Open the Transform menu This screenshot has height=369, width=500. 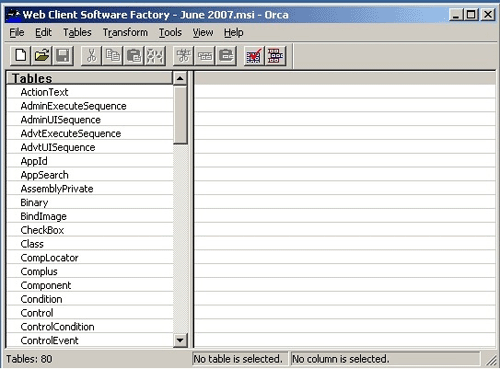(x=125, y=32)
